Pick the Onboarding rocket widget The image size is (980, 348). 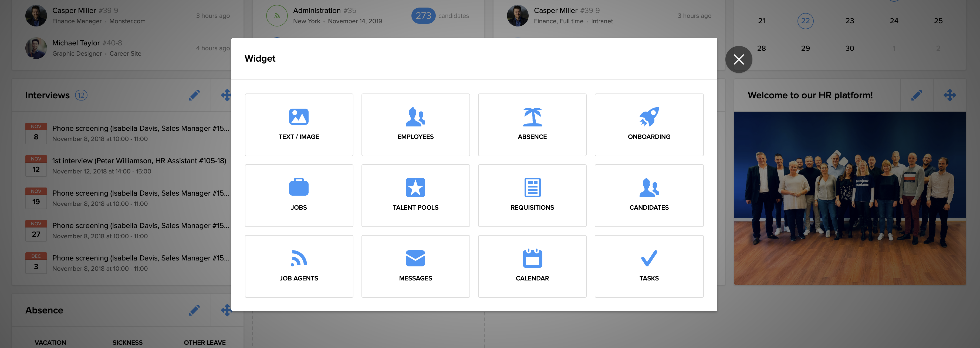[649, 125]
